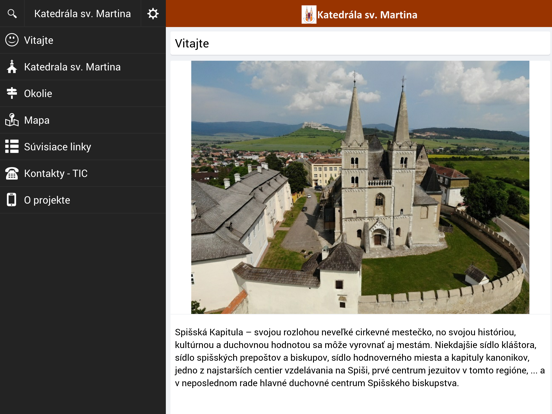The image size is (552, 414).
Task: Click the orange header title text
Action: click(367, 15)
